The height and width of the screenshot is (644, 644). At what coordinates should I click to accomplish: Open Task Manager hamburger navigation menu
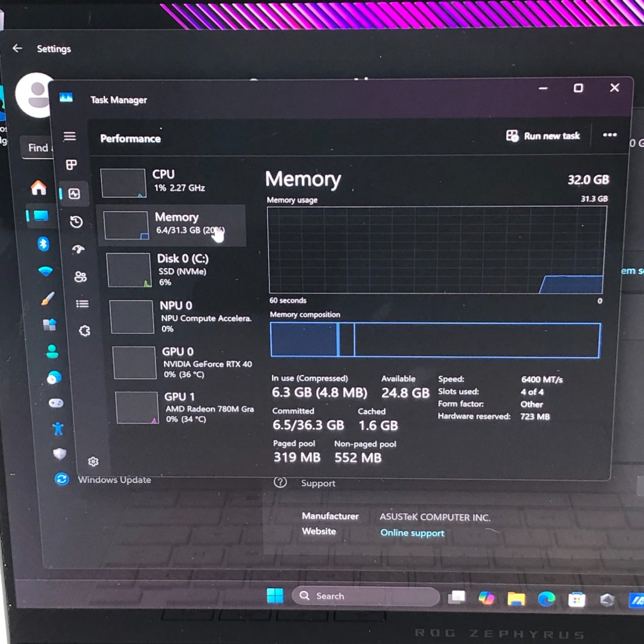click(70, 137)
